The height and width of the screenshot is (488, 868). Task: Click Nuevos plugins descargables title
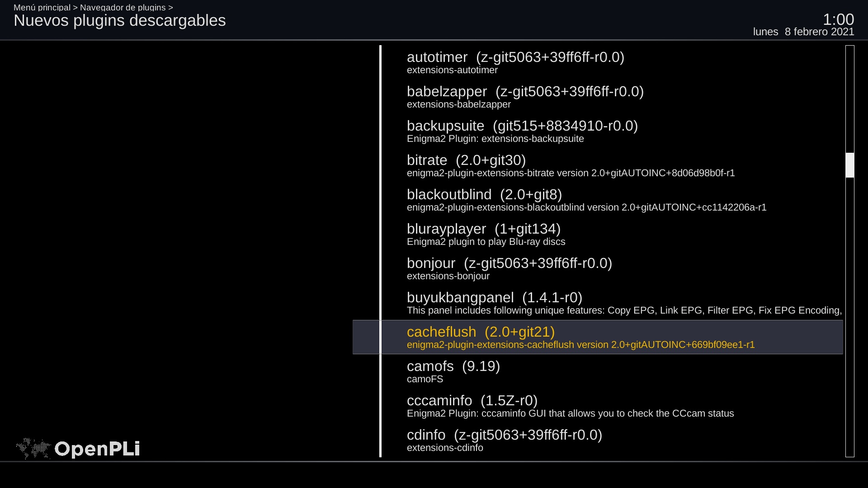tap(119, 21)
